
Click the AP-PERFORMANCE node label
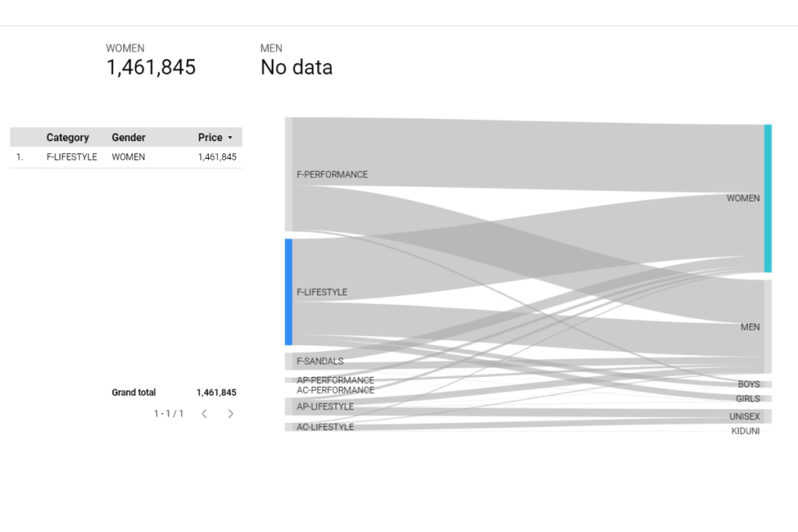coord(335,380)
